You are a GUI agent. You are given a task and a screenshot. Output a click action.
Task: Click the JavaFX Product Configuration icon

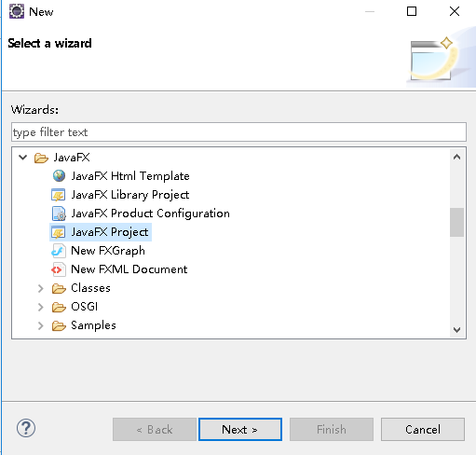pos(59,214)
